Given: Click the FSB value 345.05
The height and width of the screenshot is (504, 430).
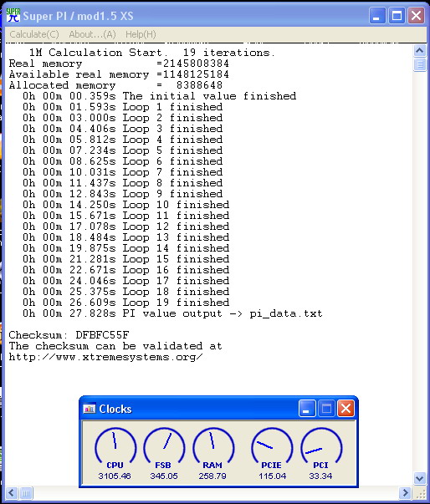Looking at the screenshot, I should (x=164, y=476).
